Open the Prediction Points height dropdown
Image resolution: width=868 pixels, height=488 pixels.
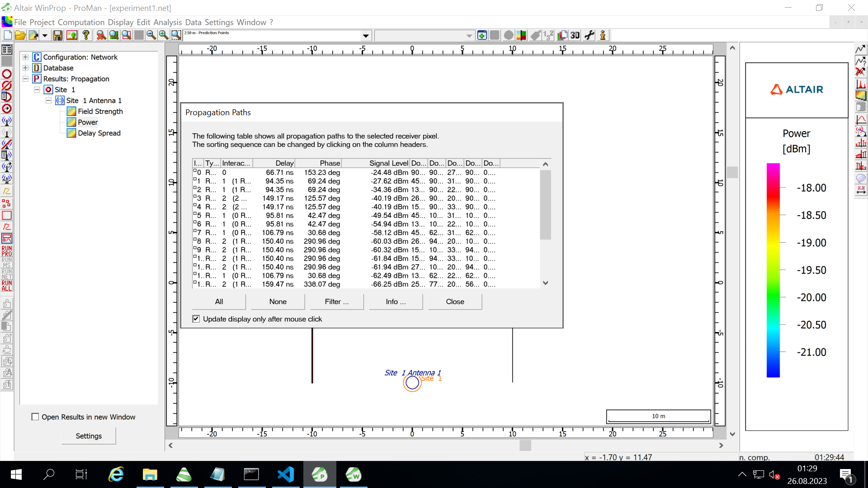coord(365,36)
